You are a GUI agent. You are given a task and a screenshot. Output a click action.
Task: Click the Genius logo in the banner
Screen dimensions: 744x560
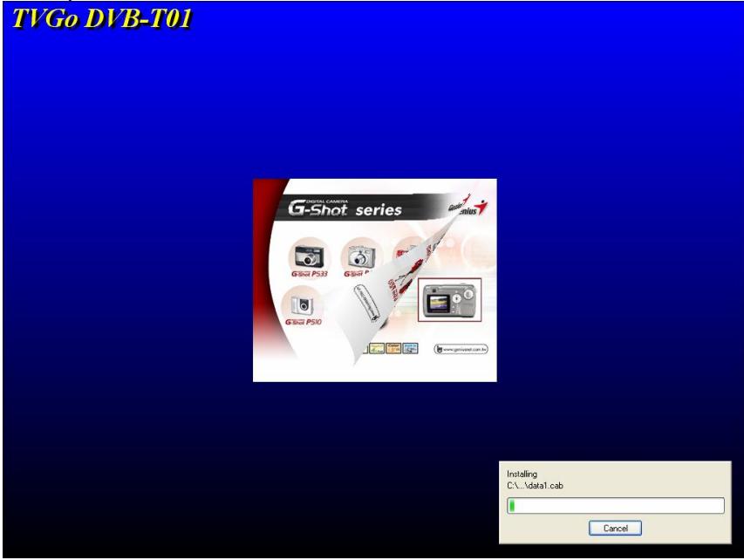pos(468,206)
